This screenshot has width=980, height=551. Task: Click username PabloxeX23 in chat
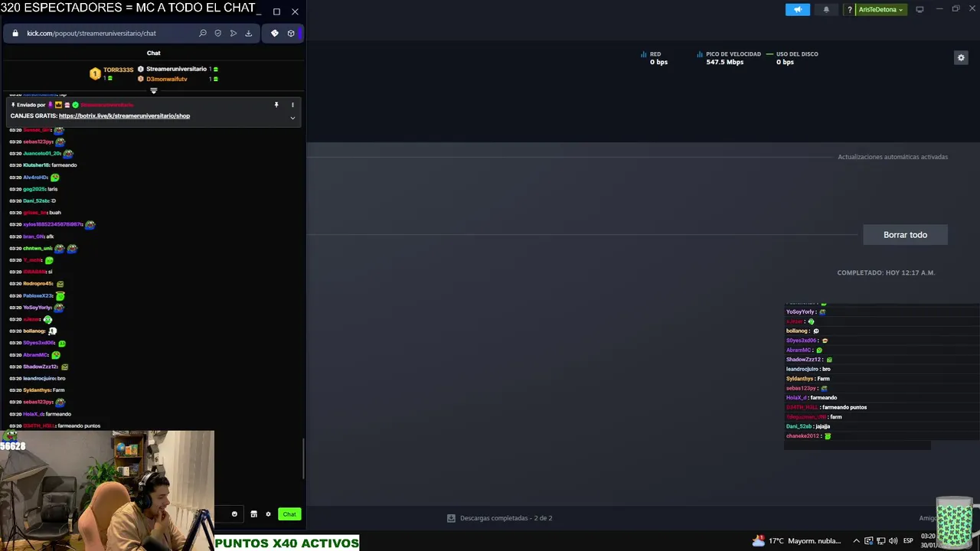click(x=38, y=295)
